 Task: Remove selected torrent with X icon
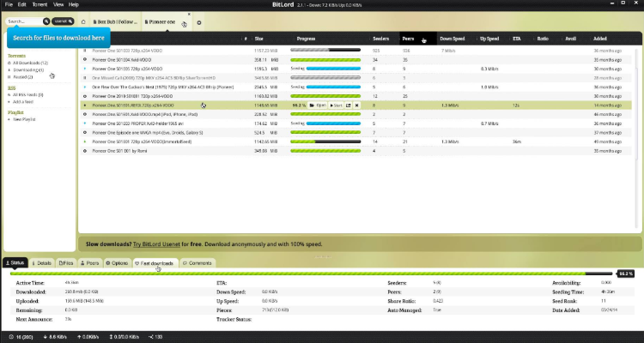357,105
